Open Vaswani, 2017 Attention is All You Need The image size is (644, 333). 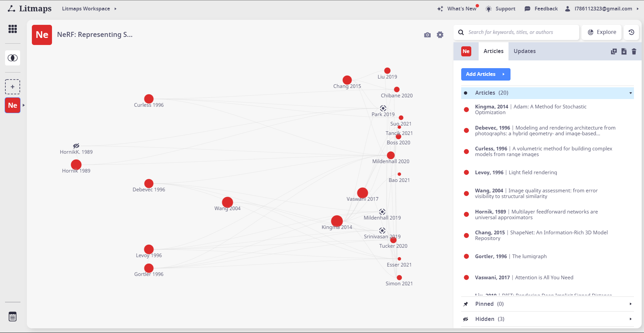click(x=547, y=278)
